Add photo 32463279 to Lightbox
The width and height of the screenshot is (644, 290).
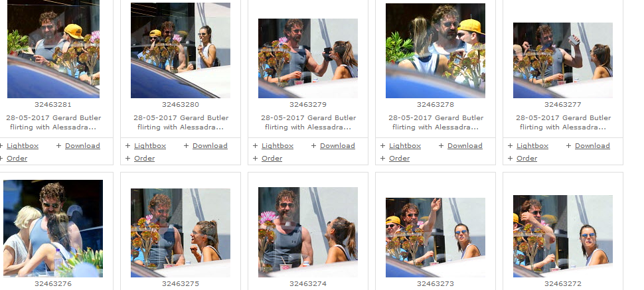point(278,146)
